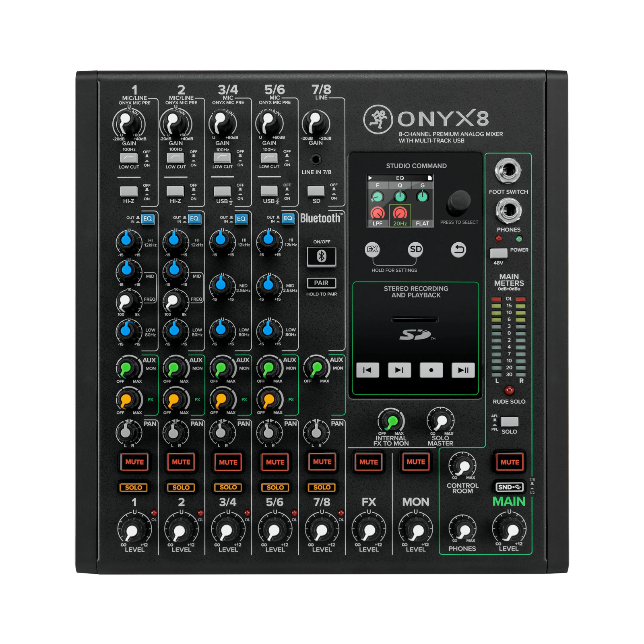
Task: Click the FX LEVEL knob
Action: 369,530
